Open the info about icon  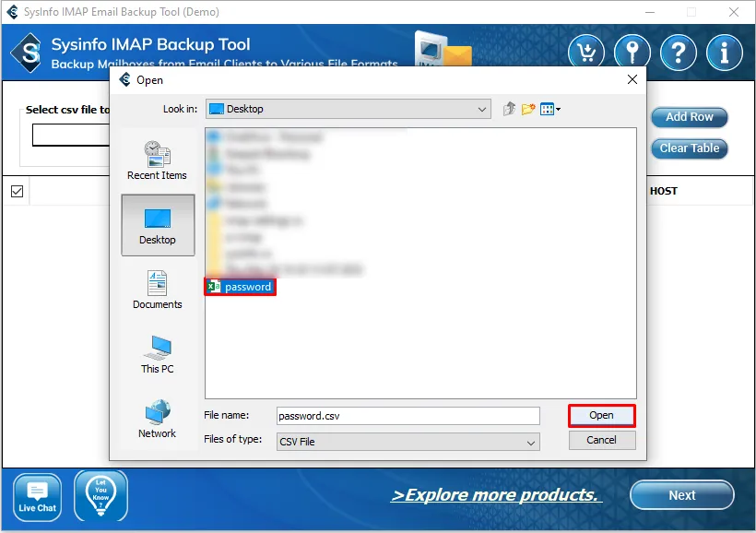(724, 53)
